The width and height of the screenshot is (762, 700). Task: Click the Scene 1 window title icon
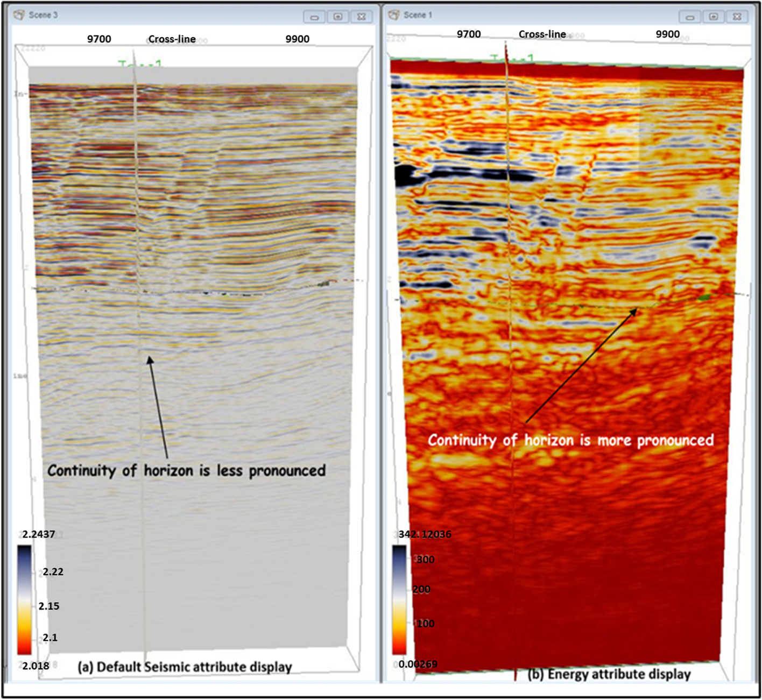pos(394,15)
